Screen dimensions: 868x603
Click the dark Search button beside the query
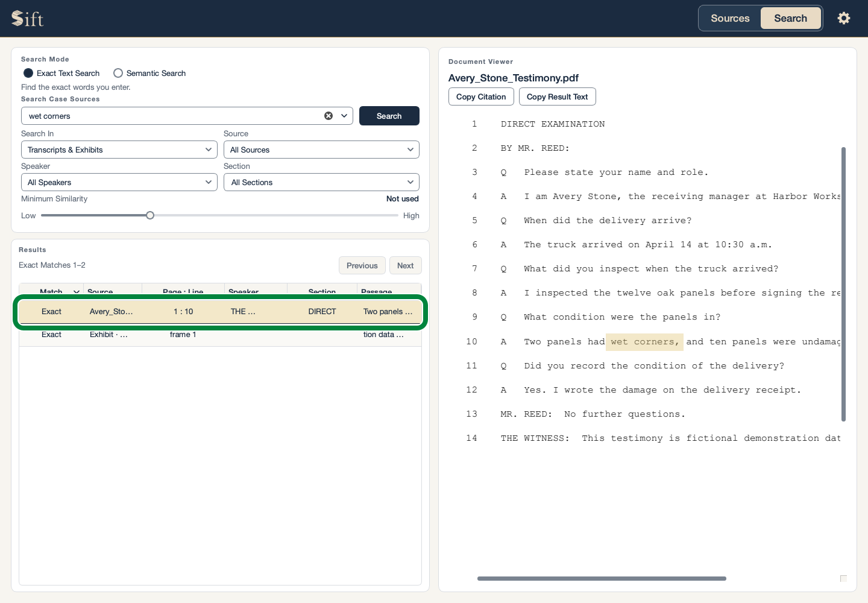(x=389, y=116)
